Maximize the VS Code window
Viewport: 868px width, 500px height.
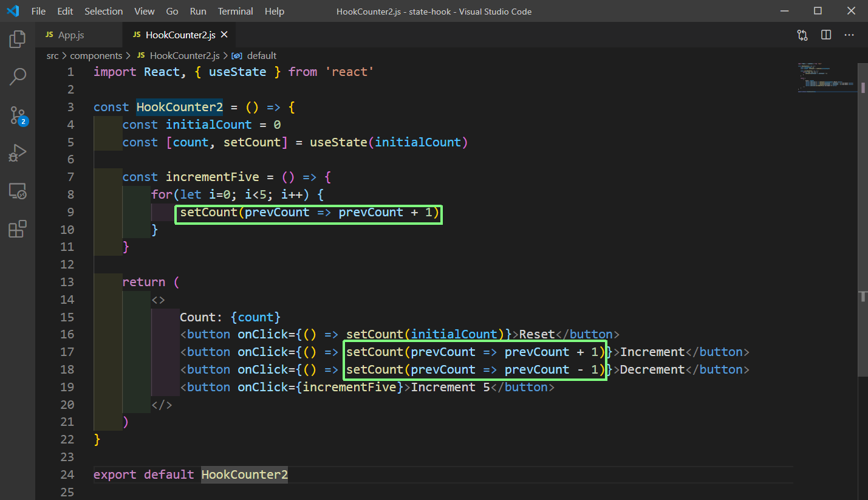coord(818,11)
